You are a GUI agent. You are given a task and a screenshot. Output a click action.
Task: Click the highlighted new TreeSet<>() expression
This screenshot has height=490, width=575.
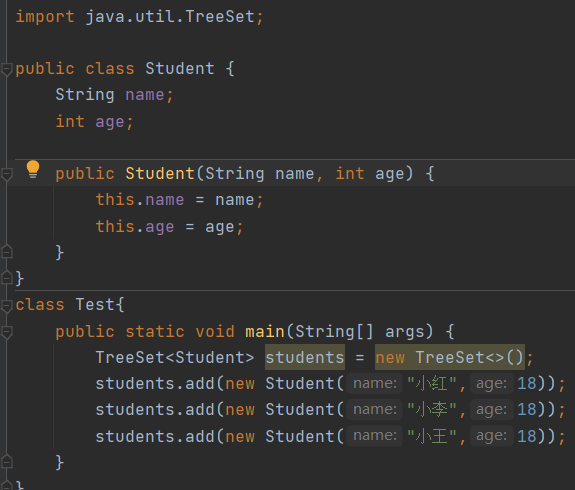coord(450,357)
